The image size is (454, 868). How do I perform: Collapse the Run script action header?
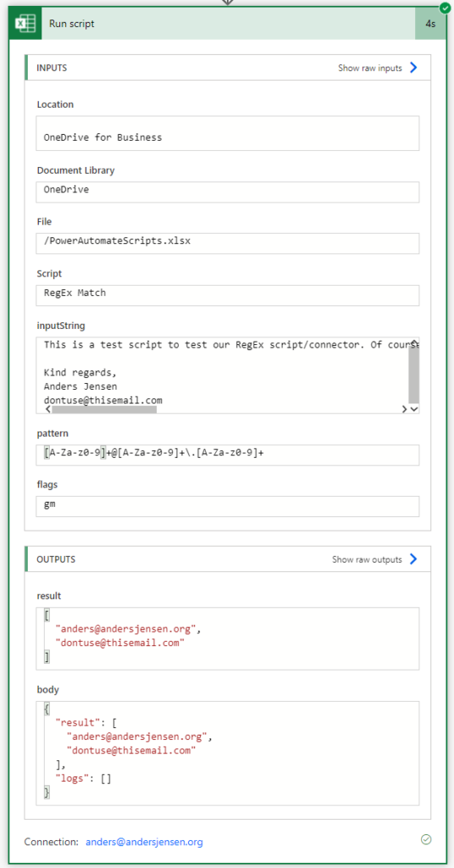click(228, 24)
